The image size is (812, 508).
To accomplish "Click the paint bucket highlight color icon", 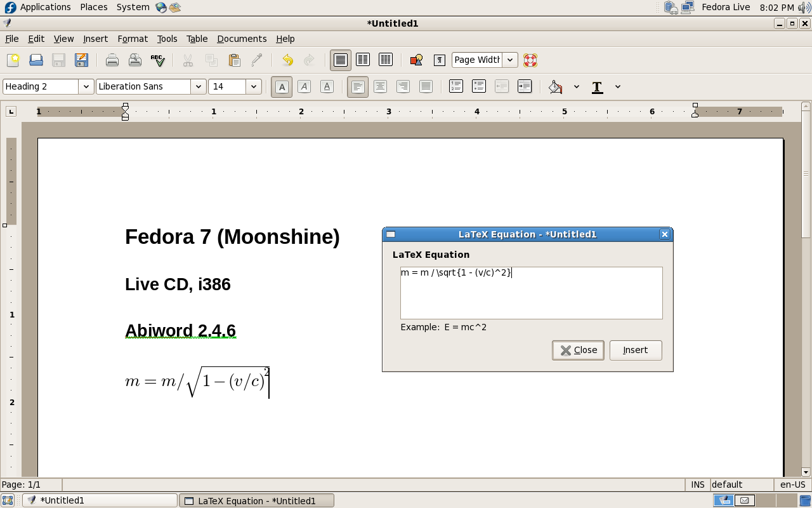I will tap(556, 87).
